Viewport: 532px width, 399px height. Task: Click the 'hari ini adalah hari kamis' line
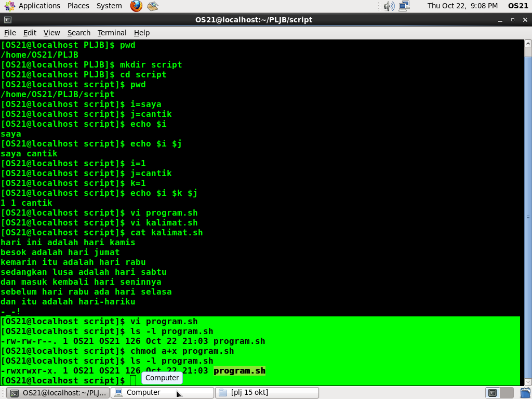[x=68, y=243]
